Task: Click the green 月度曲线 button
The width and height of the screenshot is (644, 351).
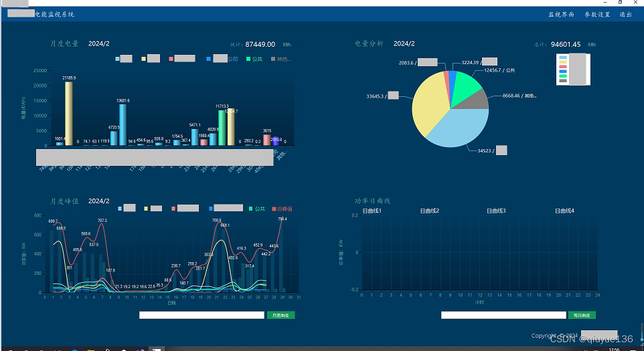Action: pos(280,315)
